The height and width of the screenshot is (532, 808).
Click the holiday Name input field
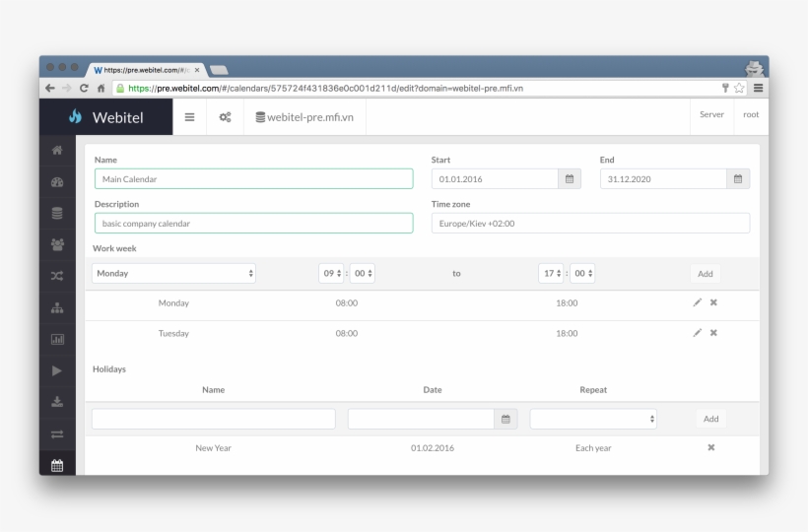214,420
